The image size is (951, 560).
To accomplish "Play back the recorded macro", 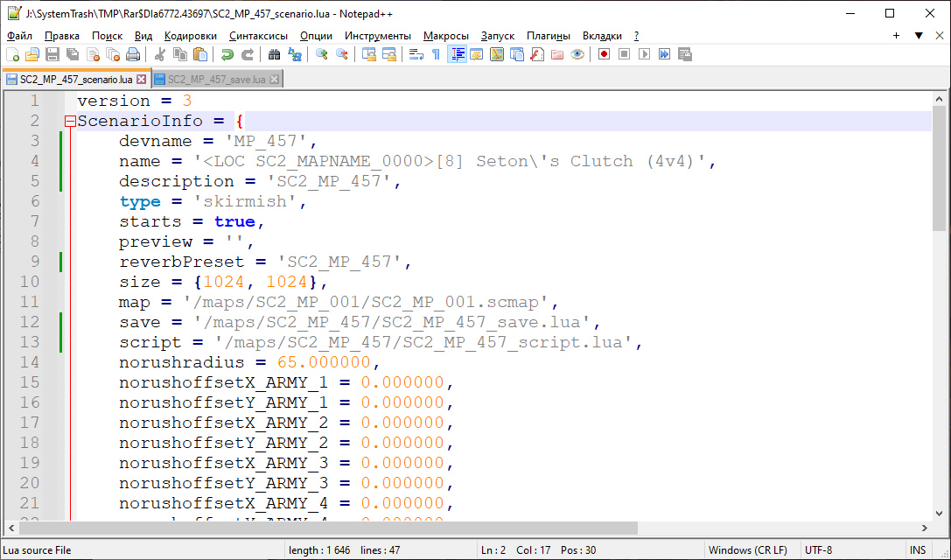I will pos(644,54).
